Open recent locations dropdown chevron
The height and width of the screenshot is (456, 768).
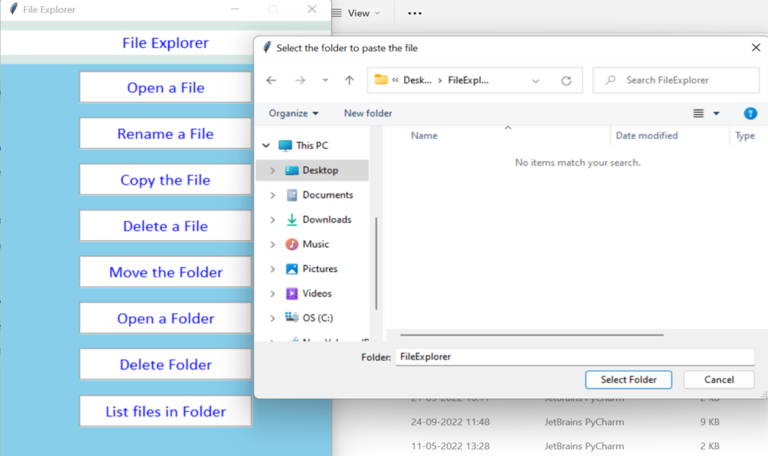pyautogui.click(x=325, y=80)
